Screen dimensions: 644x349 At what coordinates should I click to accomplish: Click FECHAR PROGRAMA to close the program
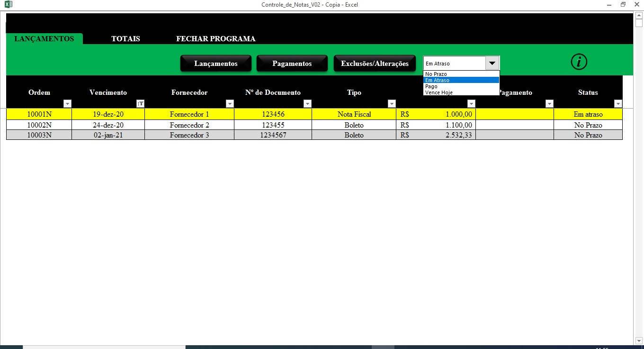point(215,38)
